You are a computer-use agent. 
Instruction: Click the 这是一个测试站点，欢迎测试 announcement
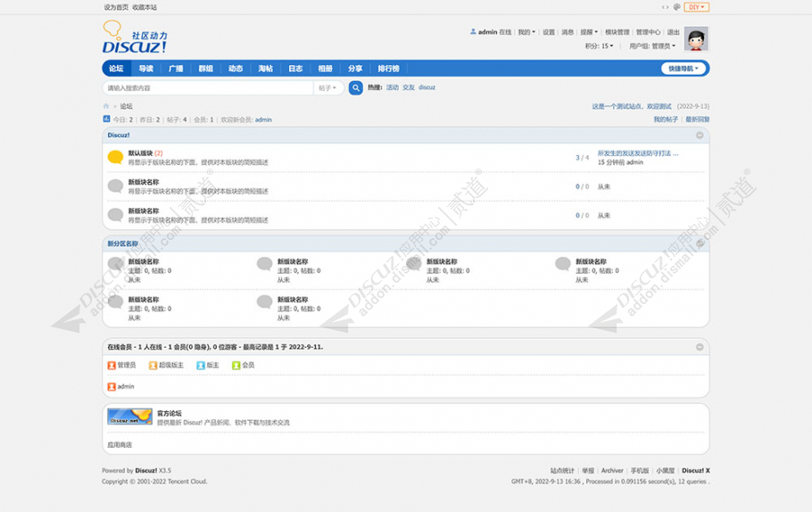click(x=631, y=106)
